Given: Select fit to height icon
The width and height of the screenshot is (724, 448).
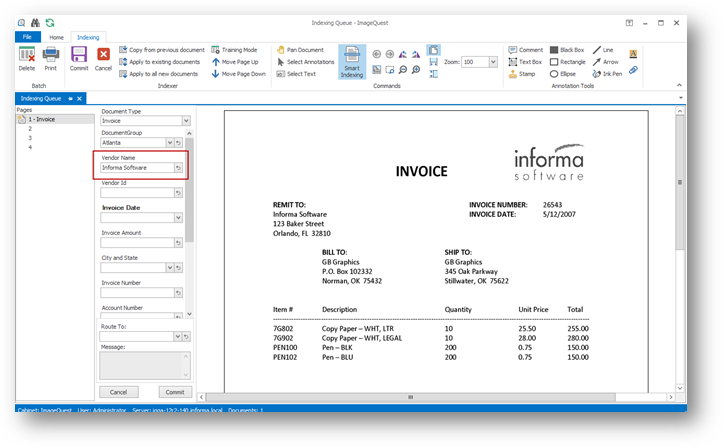Looking at the screenshot, I should click(434, 74).
